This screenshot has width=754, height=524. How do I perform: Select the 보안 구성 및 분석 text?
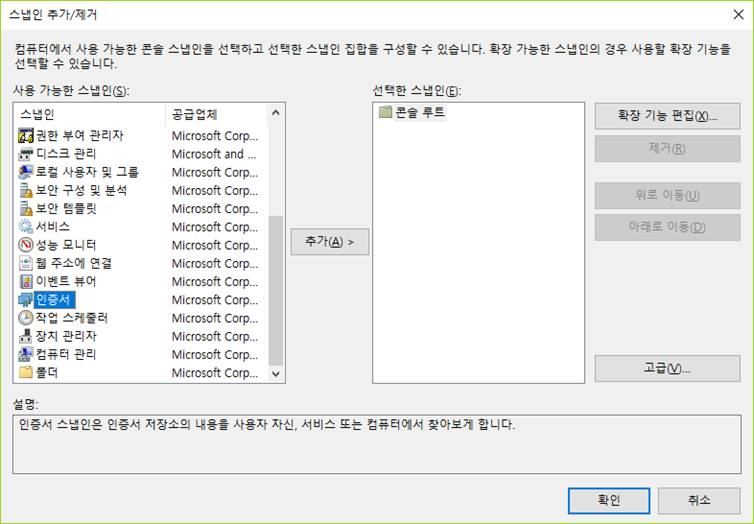pyautogui.click(x=82, y=190)
